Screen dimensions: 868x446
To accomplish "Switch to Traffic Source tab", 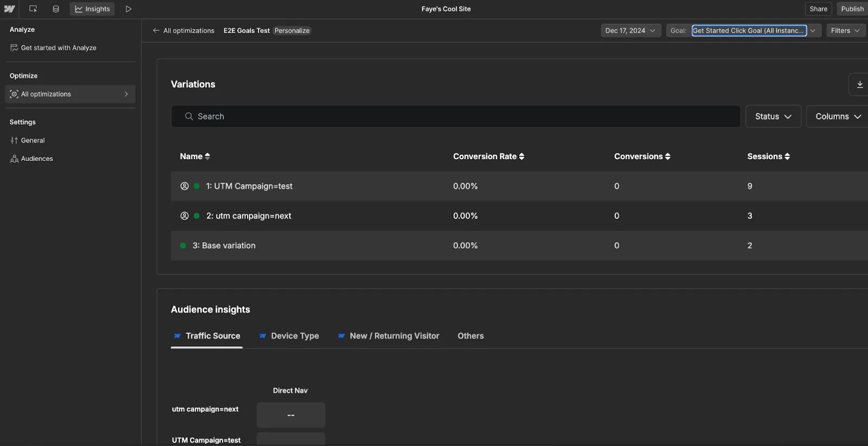I will [207, 336].
